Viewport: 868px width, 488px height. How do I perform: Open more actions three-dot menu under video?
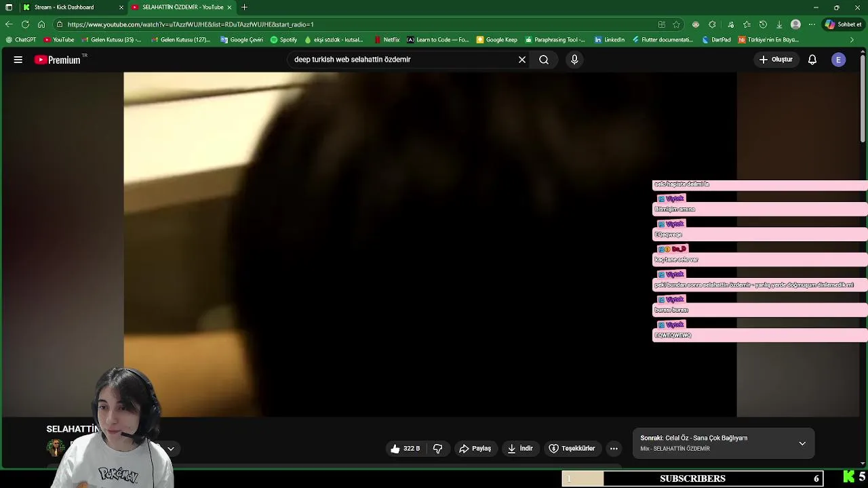point(614,449)
